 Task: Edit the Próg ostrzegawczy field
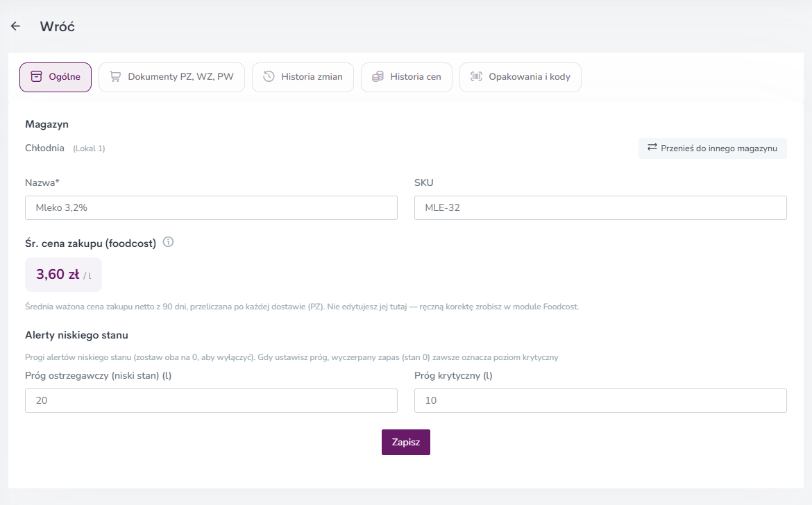(x=211, y=400)
